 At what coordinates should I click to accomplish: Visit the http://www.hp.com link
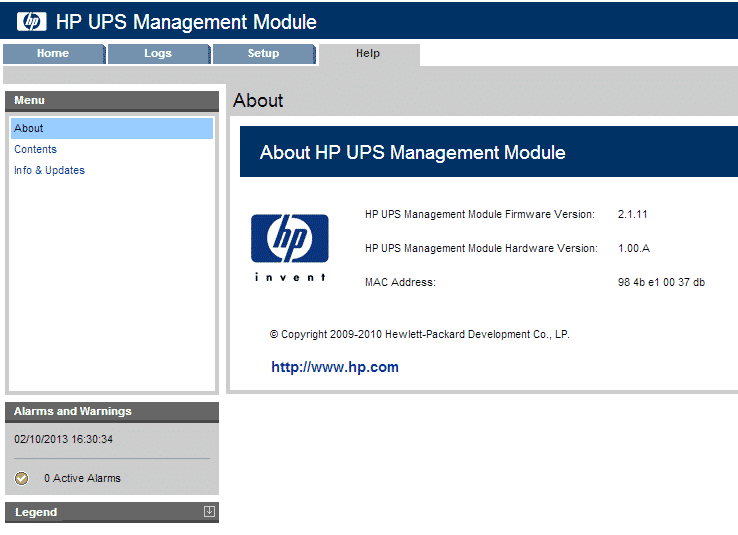335,367
